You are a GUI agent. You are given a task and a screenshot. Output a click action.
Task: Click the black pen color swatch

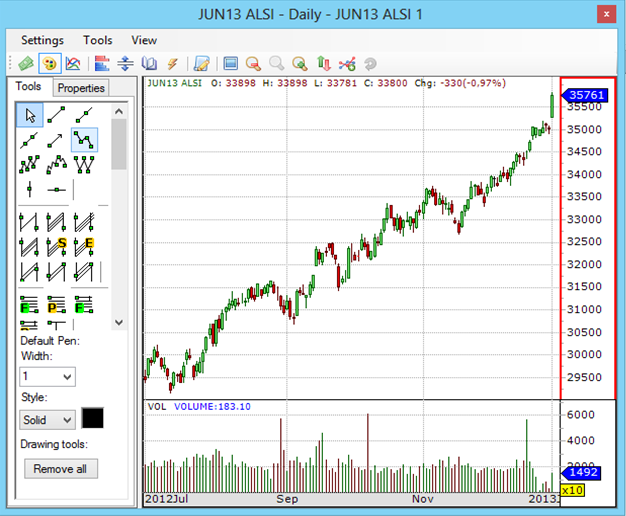coord(92,418)
